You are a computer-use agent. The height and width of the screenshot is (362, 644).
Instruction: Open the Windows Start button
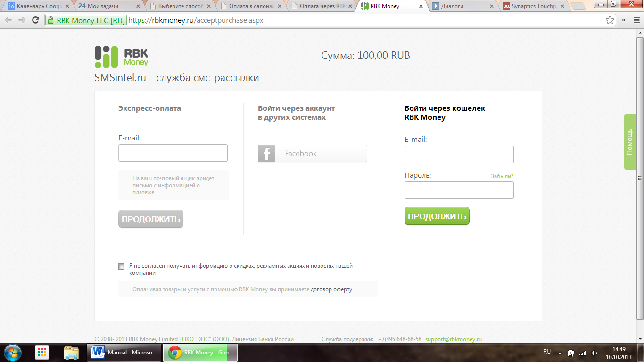pyautogui.click(x=13, y=353)
